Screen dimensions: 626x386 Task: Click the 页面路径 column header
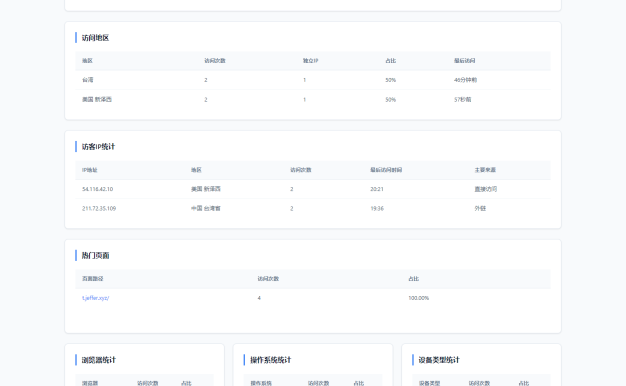(x=93, y=279)
